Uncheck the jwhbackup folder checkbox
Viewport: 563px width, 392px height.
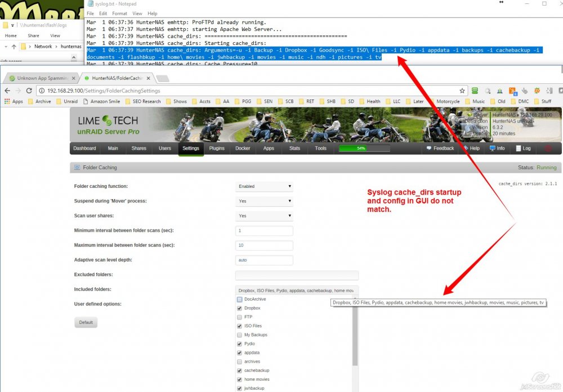click(239, 389)
